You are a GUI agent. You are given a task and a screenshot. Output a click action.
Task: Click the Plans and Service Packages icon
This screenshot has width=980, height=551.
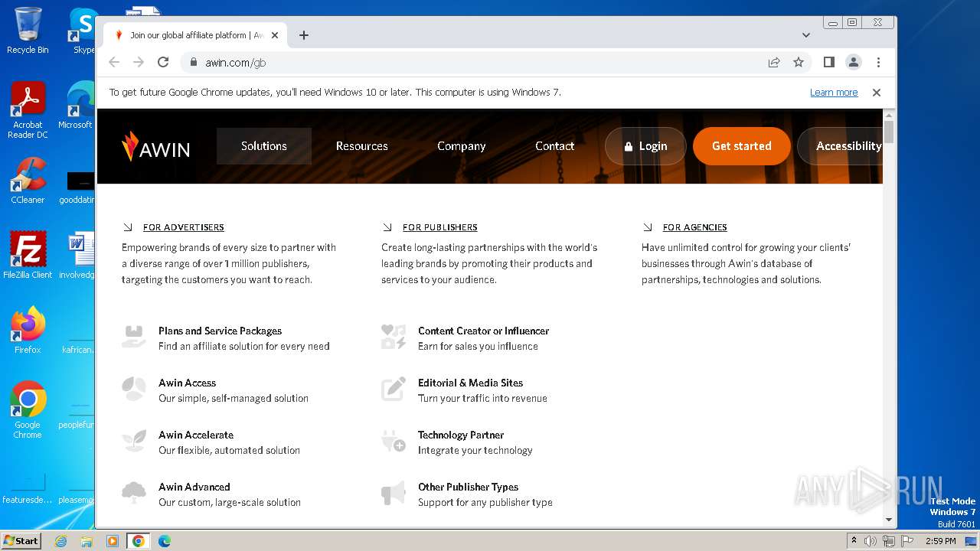134,337
